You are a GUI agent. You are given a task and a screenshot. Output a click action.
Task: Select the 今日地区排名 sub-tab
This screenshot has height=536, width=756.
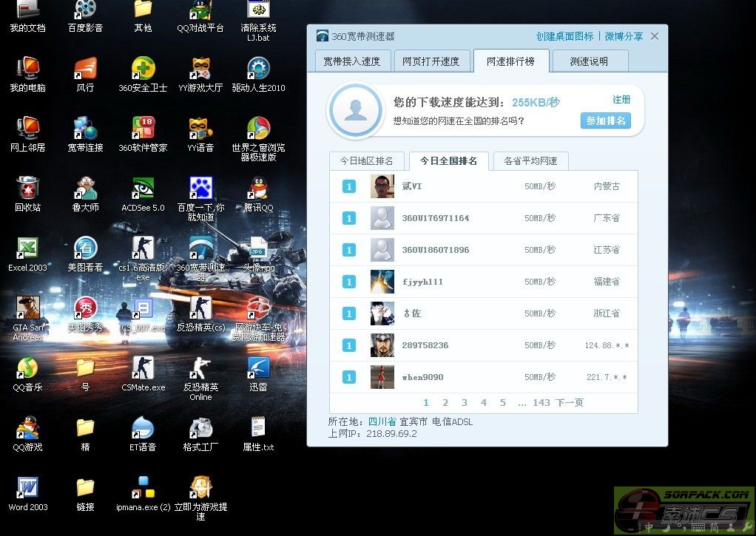point(366,160)
